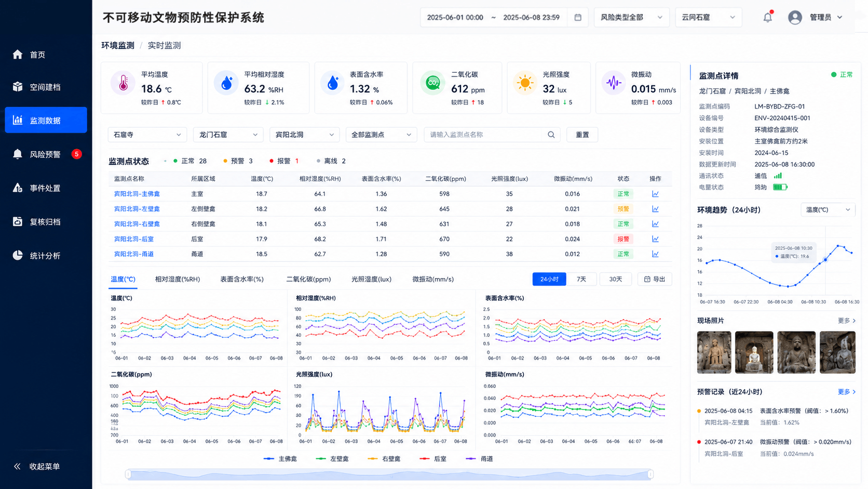Viewport: 868px width, 489px height.
Task: Click the 平均温度 thermometer icon
Action: pos(123,83)
